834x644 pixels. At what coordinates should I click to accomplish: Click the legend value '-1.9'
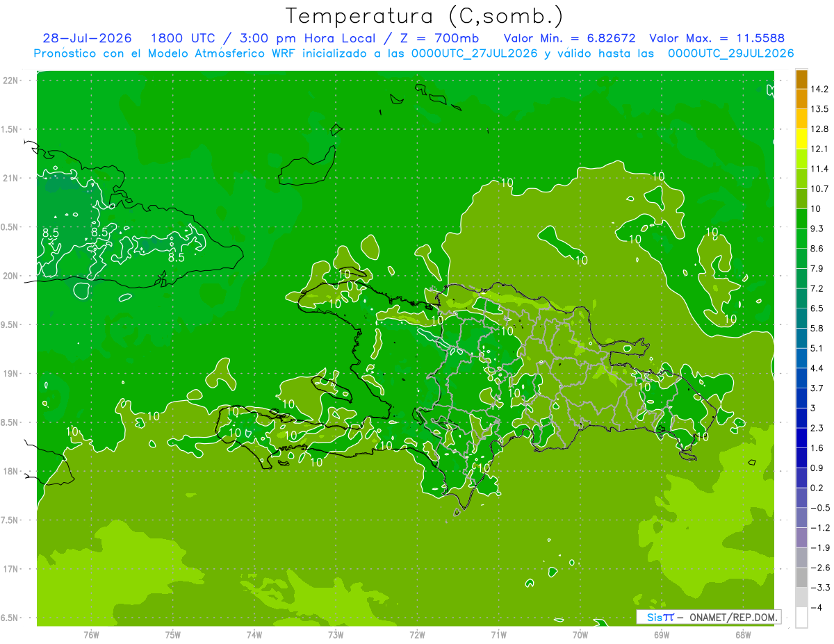click(x=820, y=547)
